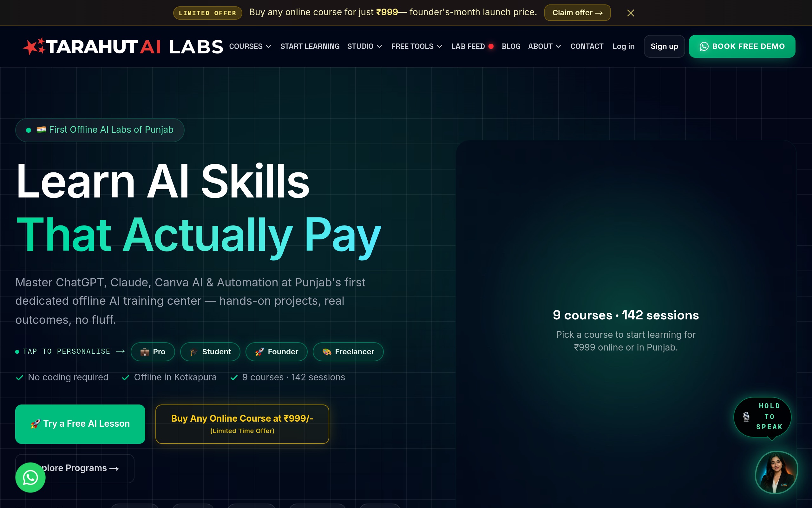Open the Lab Feed nav item
Viewport: 812px width, 508px height.
[472, 46]
